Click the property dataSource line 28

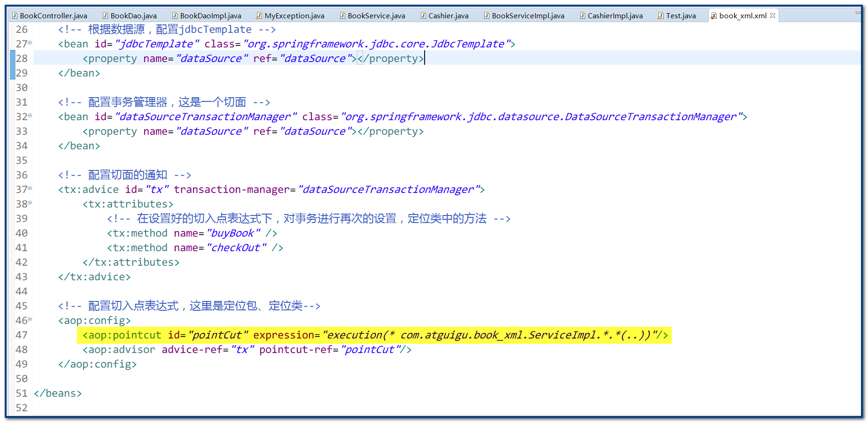click(253, 59)
